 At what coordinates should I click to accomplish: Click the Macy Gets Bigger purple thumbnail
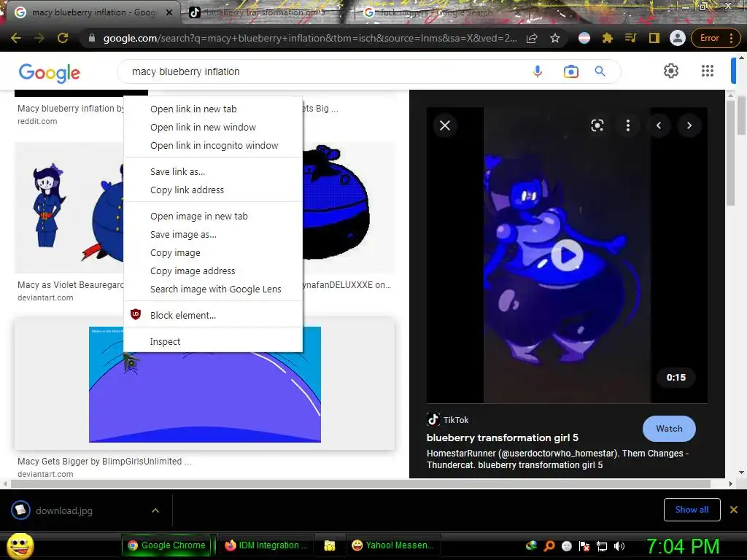click(x=205, y=397)
